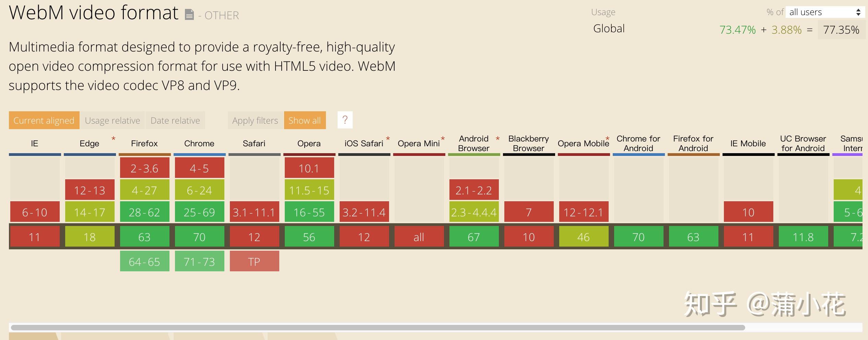Viewport: 868px width, 340px height.
Task: Enable the Usage relative view
Action: click(x=113, y=120)
